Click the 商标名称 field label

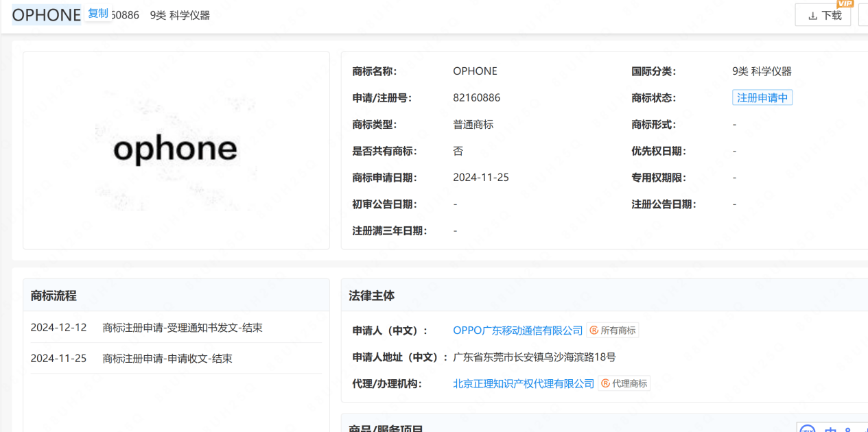click(x=375, y=71)
